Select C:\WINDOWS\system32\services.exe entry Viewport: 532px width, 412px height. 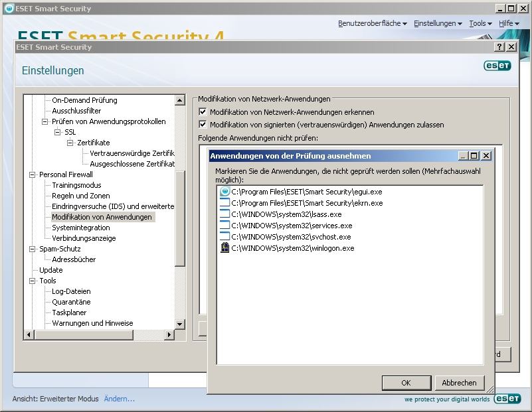(x=292, y=226)
